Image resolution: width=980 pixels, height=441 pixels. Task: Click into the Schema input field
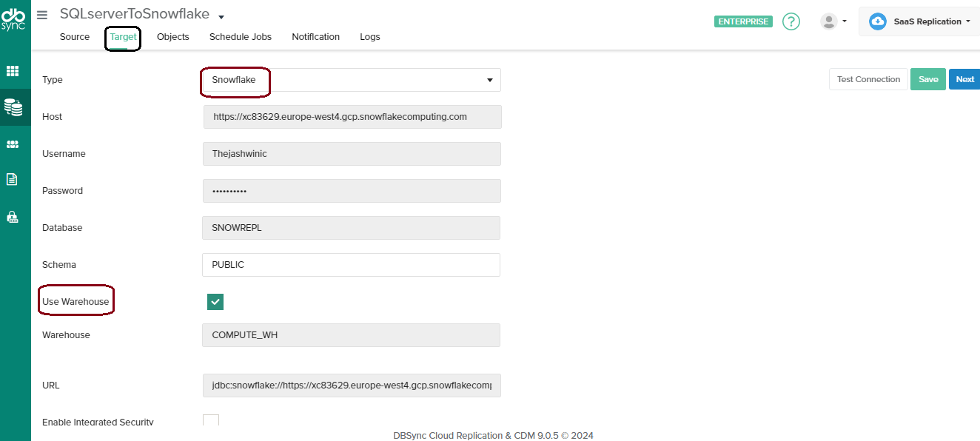pos(351,265)
